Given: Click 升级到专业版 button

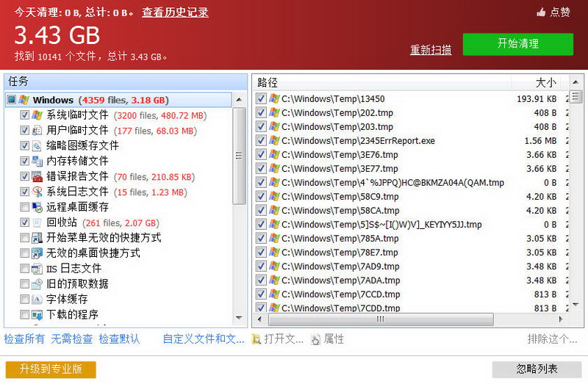Looking at the screenshot, I should click(51, 369).
